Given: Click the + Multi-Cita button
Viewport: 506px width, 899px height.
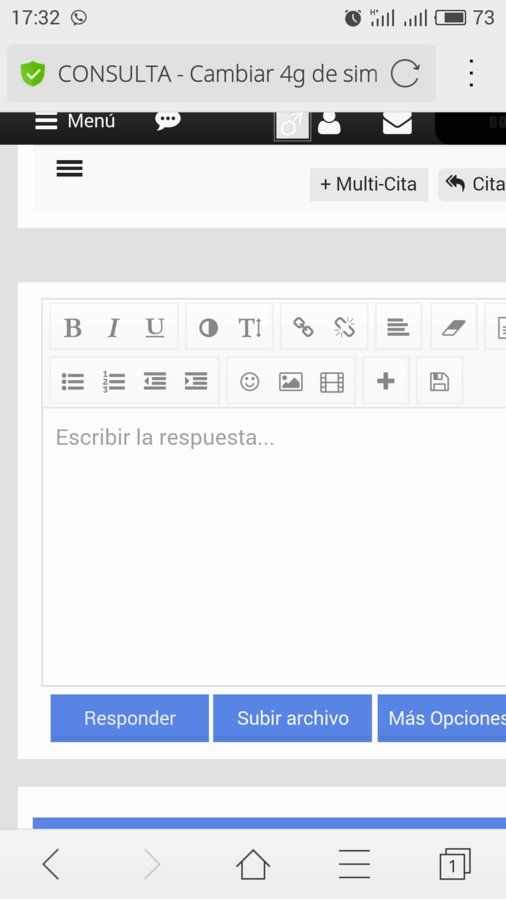Looking at the screenshot, I should pos(369,185).
